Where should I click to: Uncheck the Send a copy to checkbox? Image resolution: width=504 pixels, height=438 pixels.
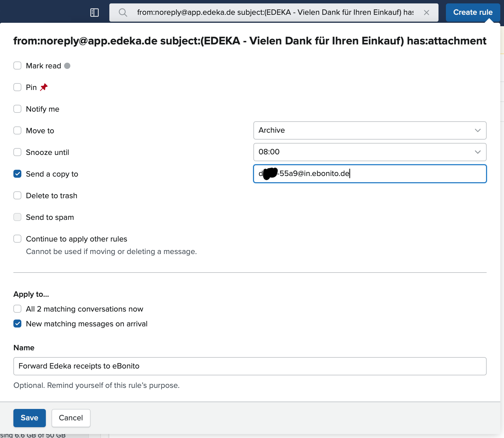(x=17, y=174)
